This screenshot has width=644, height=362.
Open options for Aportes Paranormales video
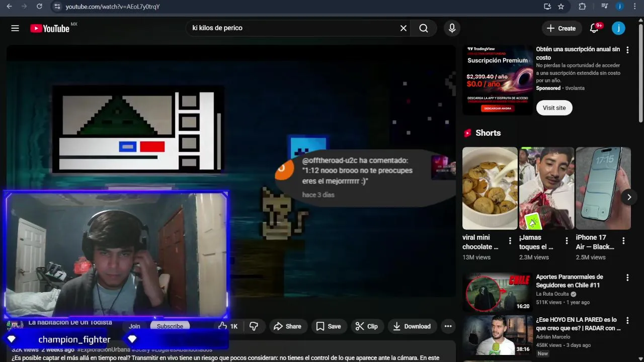click(627, 278)
